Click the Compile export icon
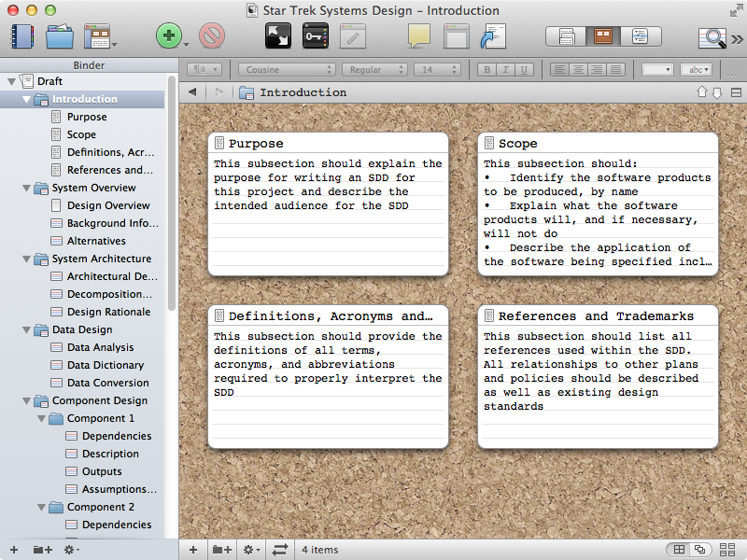Viewport: 747px width, 560px height. [x=493, y=36]
